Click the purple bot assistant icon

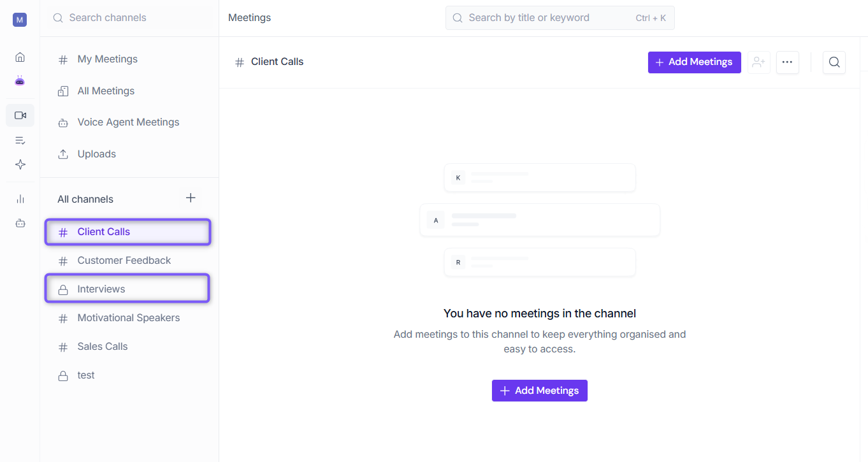[x=20, y=81]
